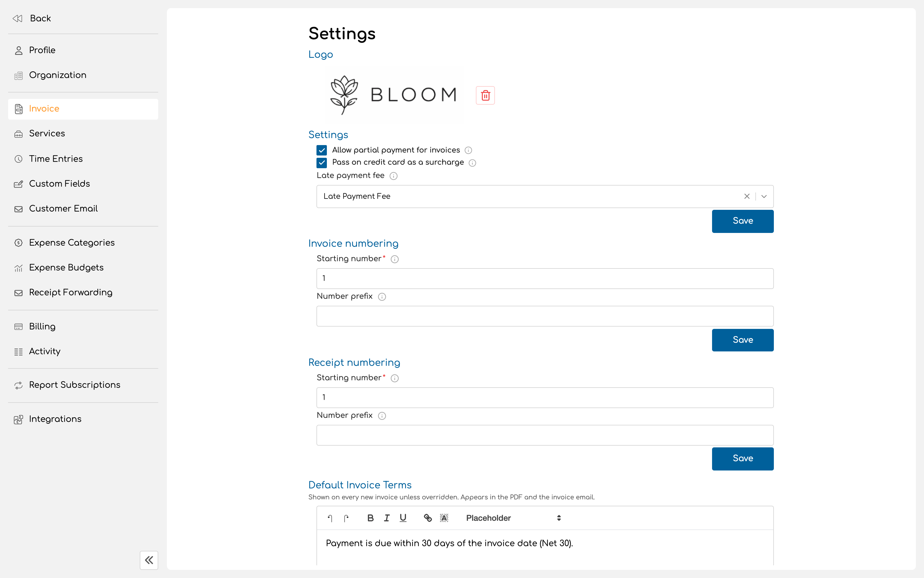Save the Receipt numbering section
This screenshot has height=578, width=924.
coord(743,458)
